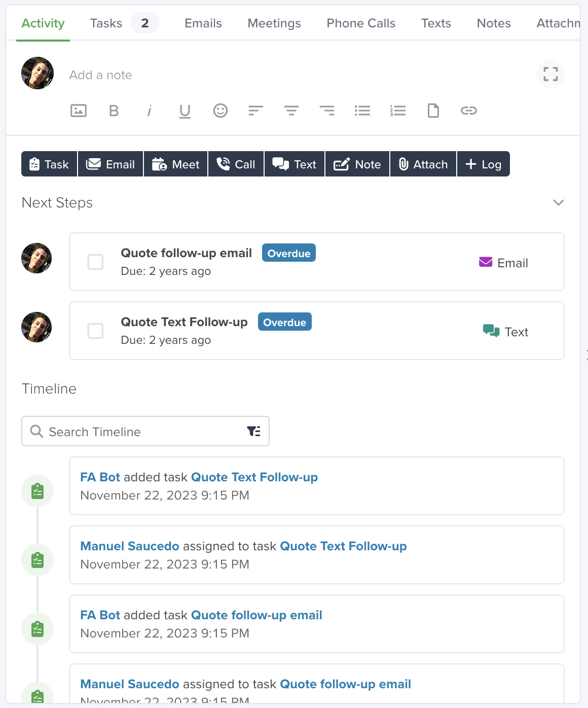Open Quote Text Follow-up link in FA Bot entry
Viewport: 588px width, 708px height.
[254, 477]
